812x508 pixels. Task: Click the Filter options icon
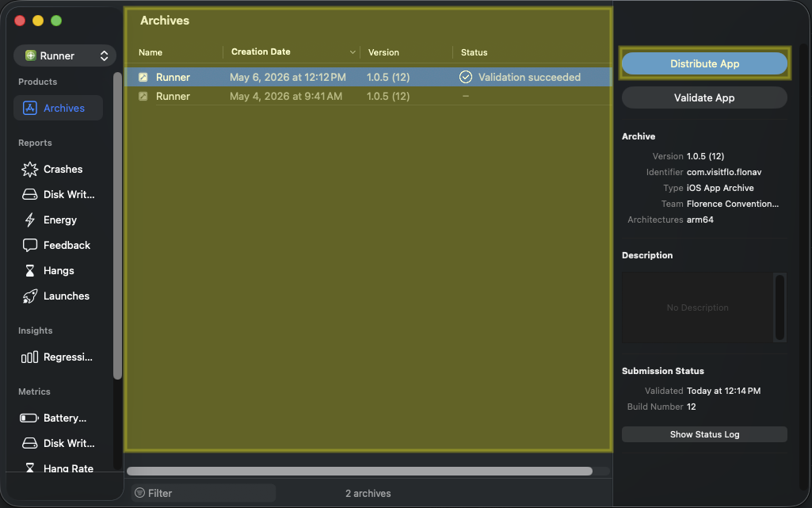(139, 493)
